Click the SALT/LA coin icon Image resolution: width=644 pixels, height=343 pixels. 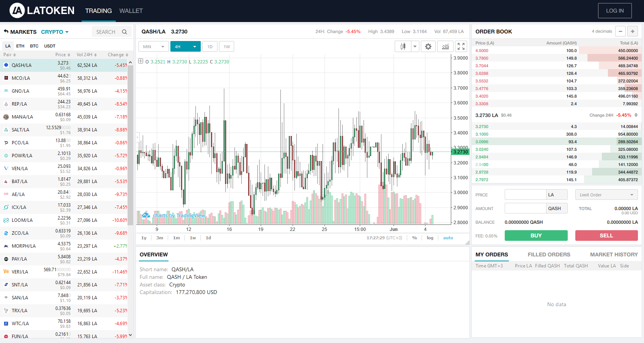tap(6, 130)
